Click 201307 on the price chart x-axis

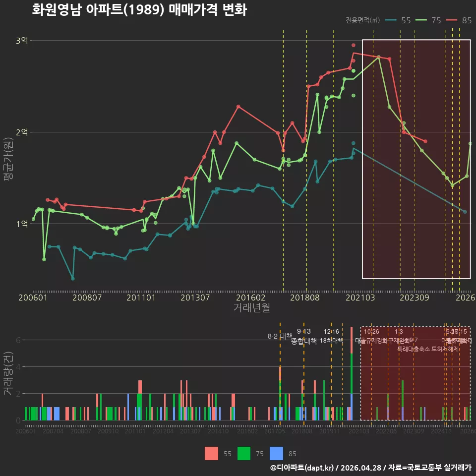click(x=195, y=297)
